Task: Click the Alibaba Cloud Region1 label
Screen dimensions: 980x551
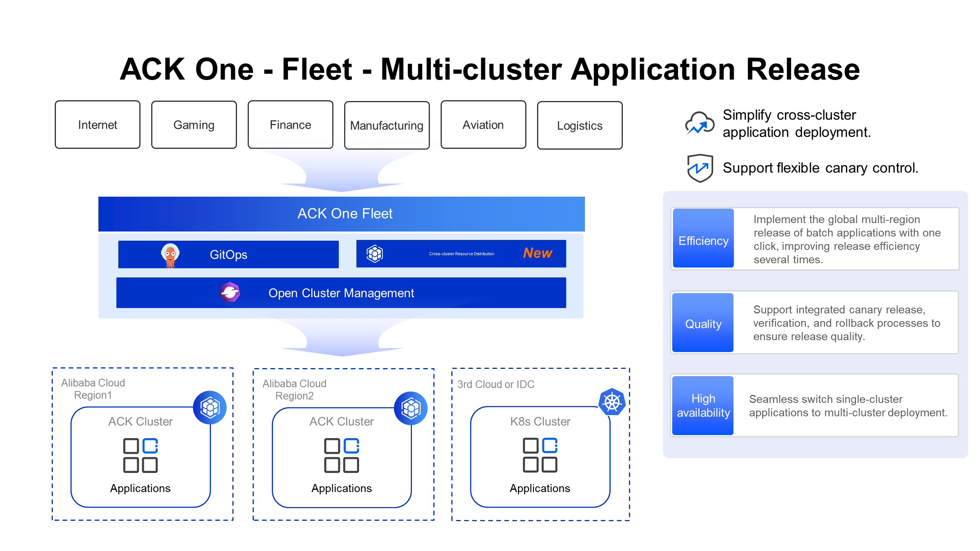Action: tap(93, 389)
